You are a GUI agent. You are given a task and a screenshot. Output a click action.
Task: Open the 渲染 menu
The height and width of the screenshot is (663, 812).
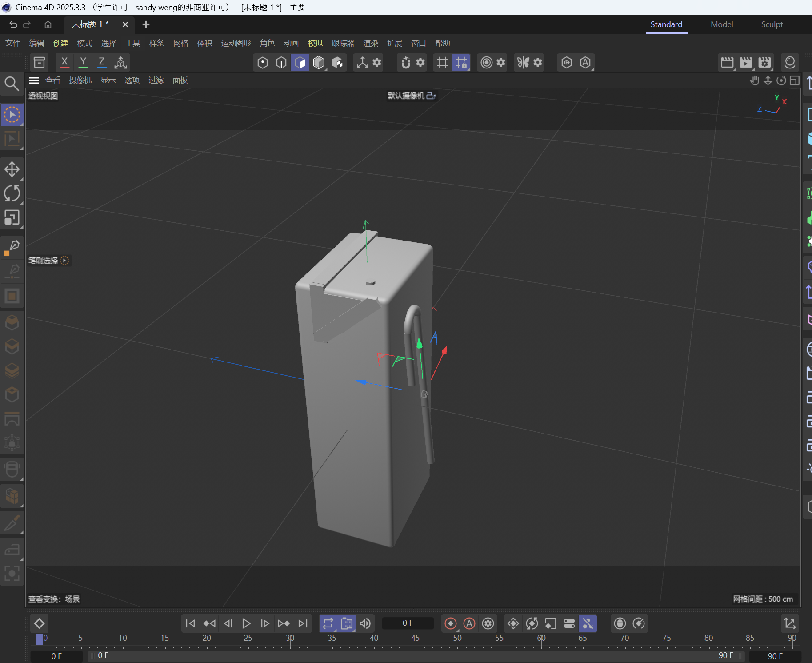371,43
